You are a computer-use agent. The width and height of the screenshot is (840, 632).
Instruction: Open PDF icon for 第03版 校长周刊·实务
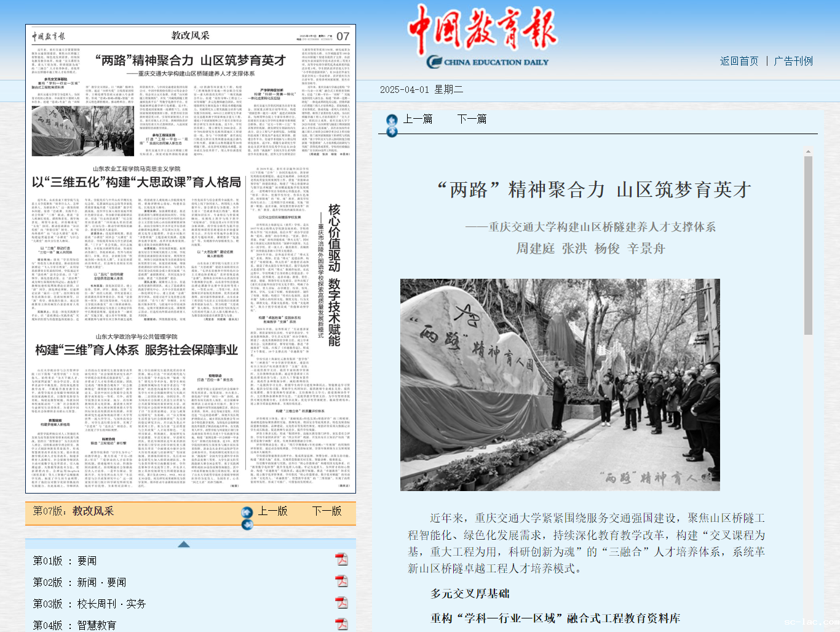click(x=341, y=602)
